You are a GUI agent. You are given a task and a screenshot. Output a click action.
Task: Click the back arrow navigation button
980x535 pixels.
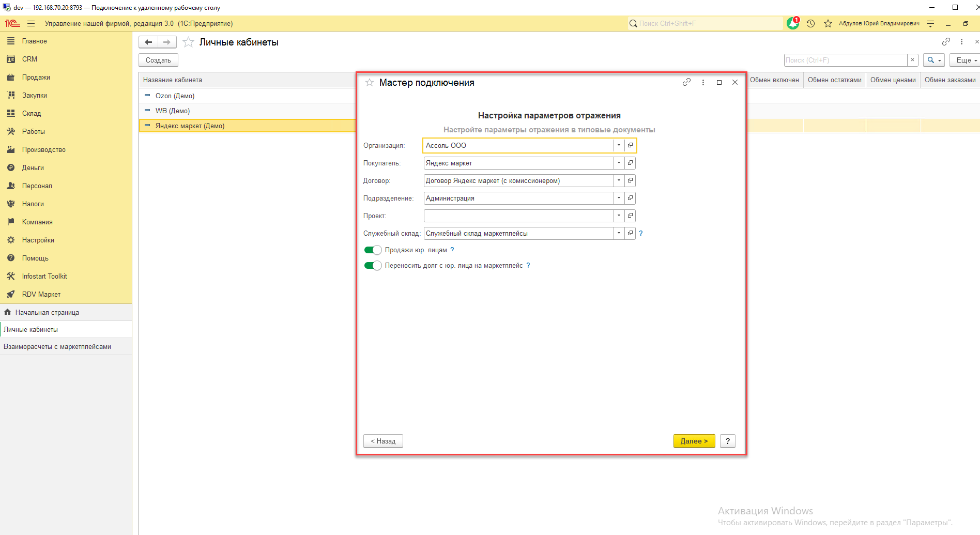[x=148, y=42]
